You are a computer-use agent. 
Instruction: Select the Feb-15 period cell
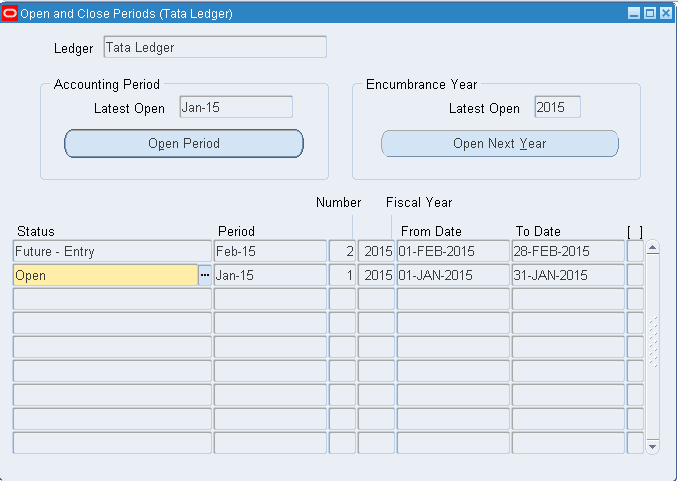tap(270, 251)
